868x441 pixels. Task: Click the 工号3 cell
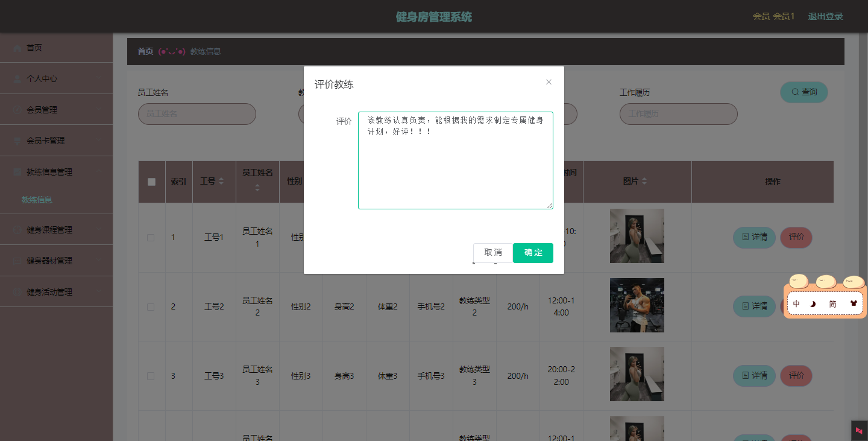click(x=214, y=376)
